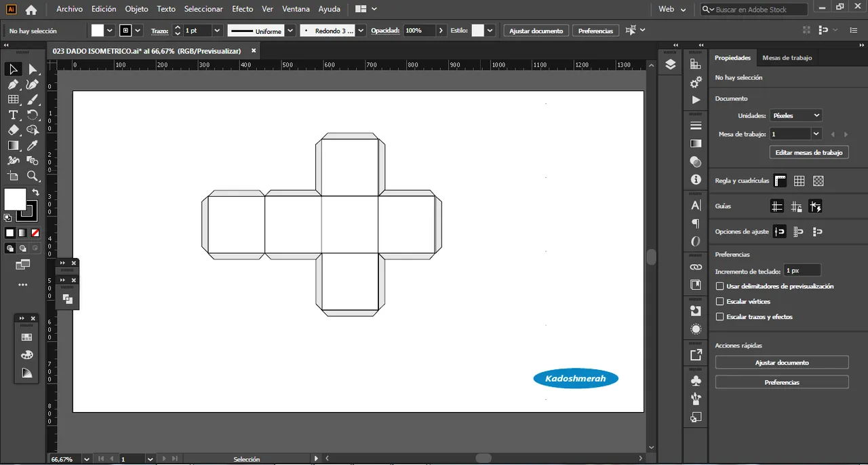Open Edit Toolbar three-dots button
This screenshot has width=868, height=465.
click(x=23, y=285)
